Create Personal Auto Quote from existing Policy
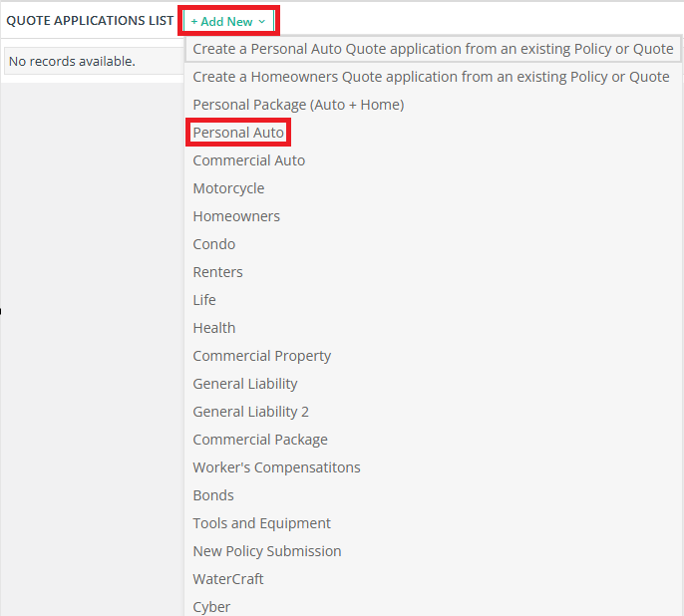684x616 pixels. click(x=433, y=49)
